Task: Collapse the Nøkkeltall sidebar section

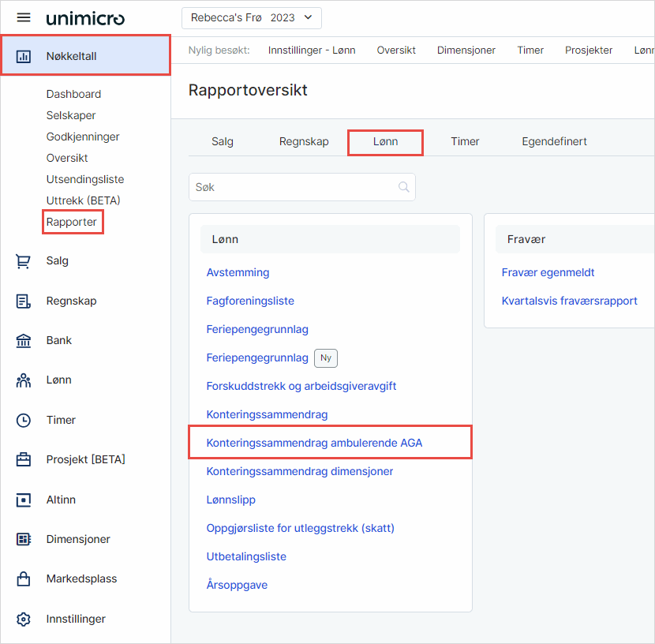Action: pyautogui.click(x=85, y=56)
